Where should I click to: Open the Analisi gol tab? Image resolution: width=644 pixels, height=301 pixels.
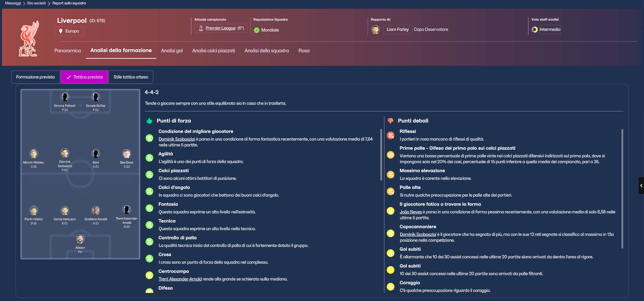[x=172, y=51]
